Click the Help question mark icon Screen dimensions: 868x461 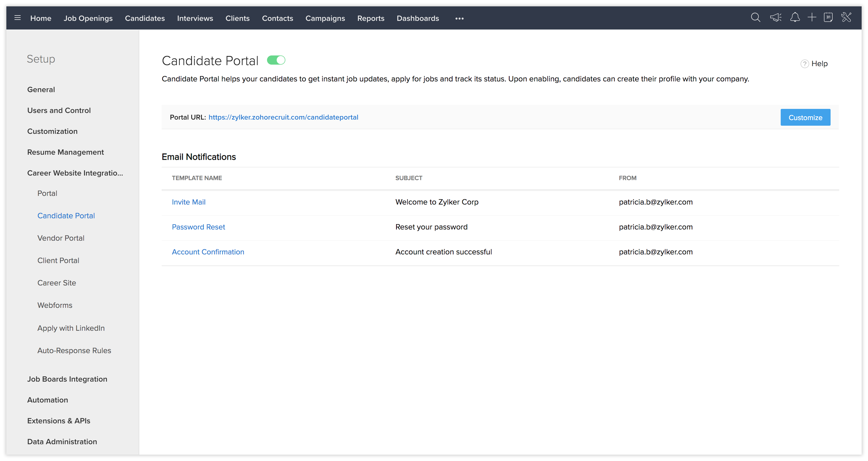click(804, 64)
